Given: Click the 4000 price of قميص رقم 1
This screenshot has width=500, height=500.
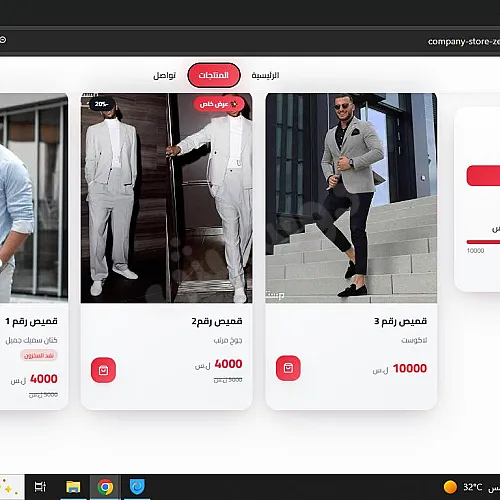Looking at the screenshot, I should point(44,379).
